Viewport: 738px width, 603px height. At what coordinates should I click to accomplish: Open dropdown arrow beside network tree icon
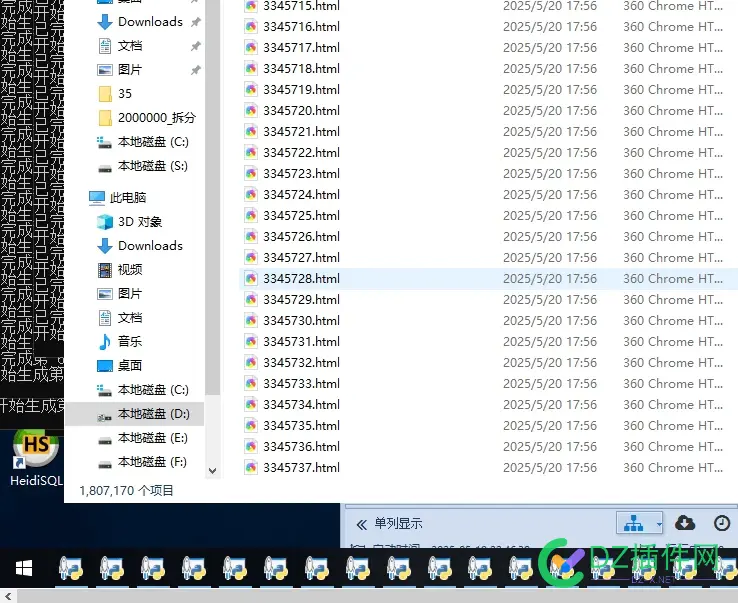(659, 523)
